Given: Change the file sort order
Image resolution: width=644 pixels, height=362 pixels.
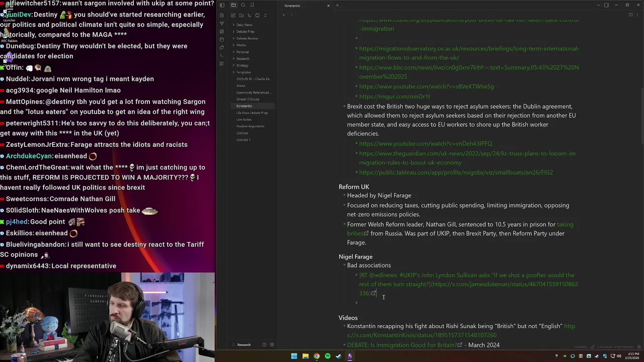Looking at the screenshot, I should 249,15.
